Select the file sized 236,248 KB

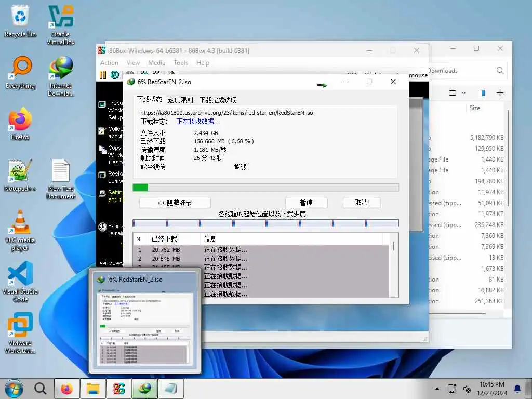(467, 225)
